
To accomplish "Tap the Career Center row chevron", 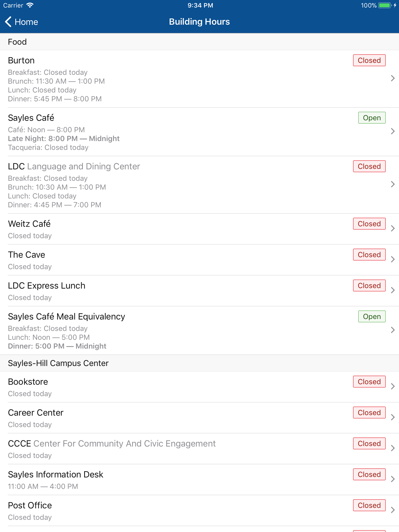I will (393, 417).
